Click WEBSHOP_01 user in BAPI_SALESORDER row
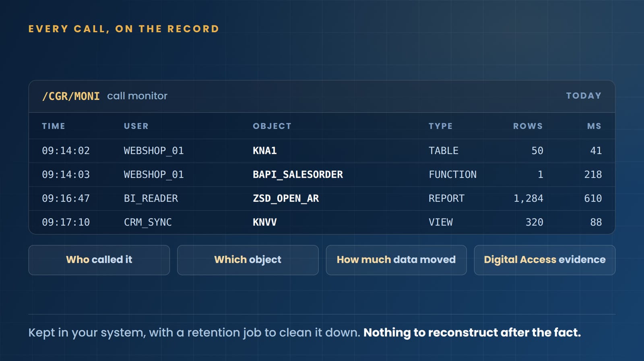The width and height of the screenshot is (644, 361). pos(154,174)
